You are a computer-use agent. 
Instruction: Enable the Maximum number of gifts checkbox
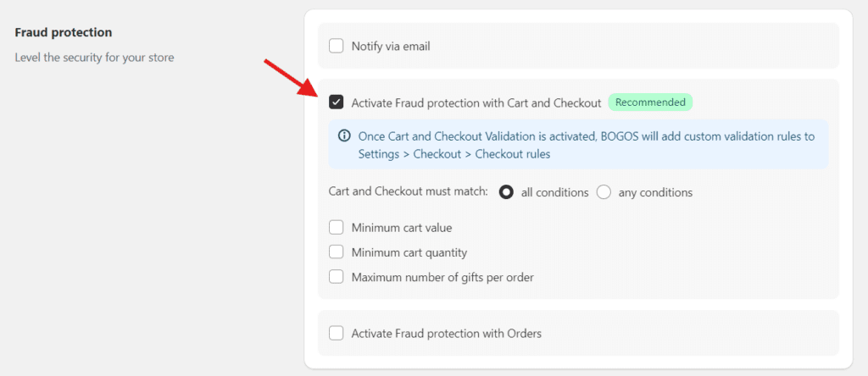click(x=337, y=276)
